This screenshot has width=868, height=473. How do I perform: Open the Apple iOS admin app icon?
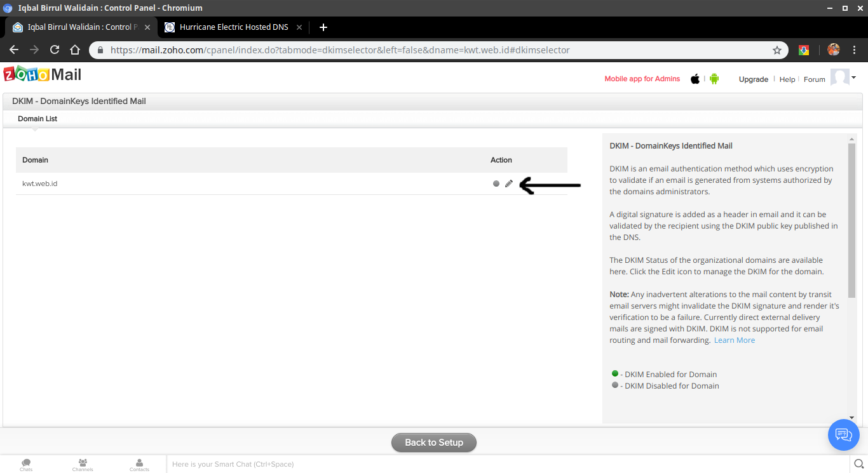(695, 79)
